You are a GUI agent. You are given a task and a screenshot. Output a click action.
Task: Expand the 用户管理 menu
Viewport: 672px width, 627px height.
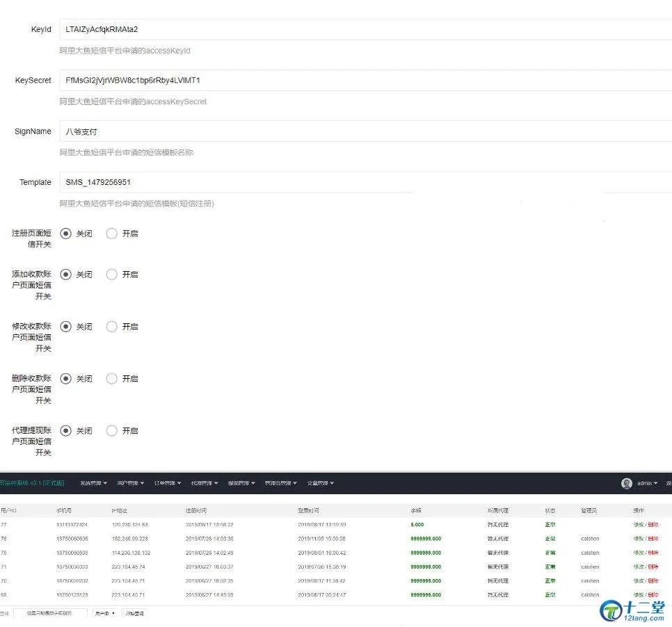pyautogui.click(x=131, y=483)
